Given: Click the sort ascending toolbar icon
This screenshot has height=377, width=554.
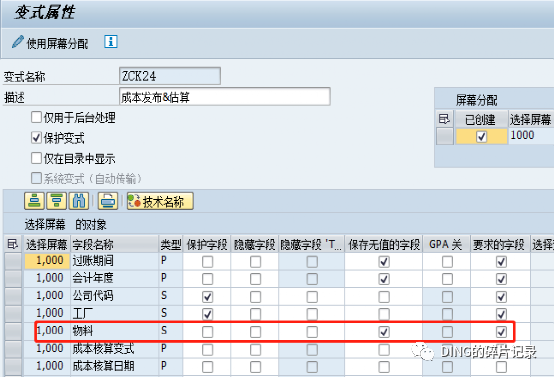Looking at the screenshot, I should pos(34,201).
